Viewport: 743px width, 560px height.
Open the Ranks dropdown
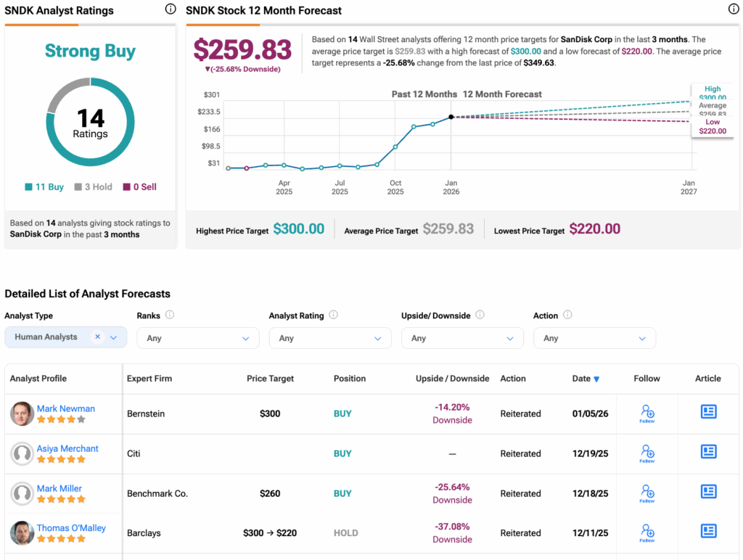197,338
